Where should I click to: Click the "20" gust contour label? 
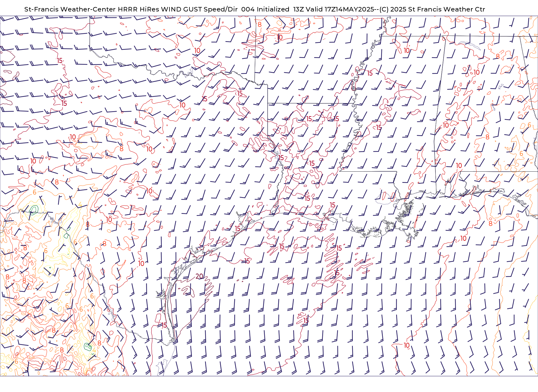point(199,276)
